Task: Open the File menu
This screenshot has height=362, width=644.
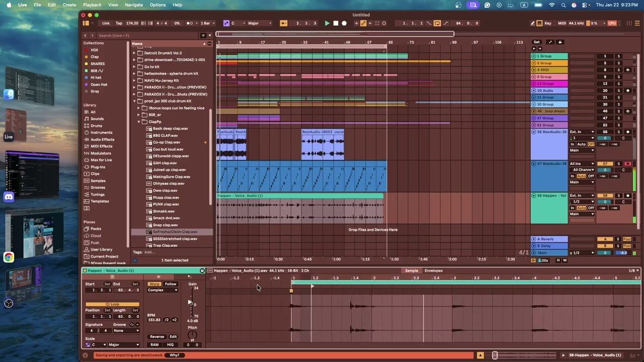Action: point(37,5)
